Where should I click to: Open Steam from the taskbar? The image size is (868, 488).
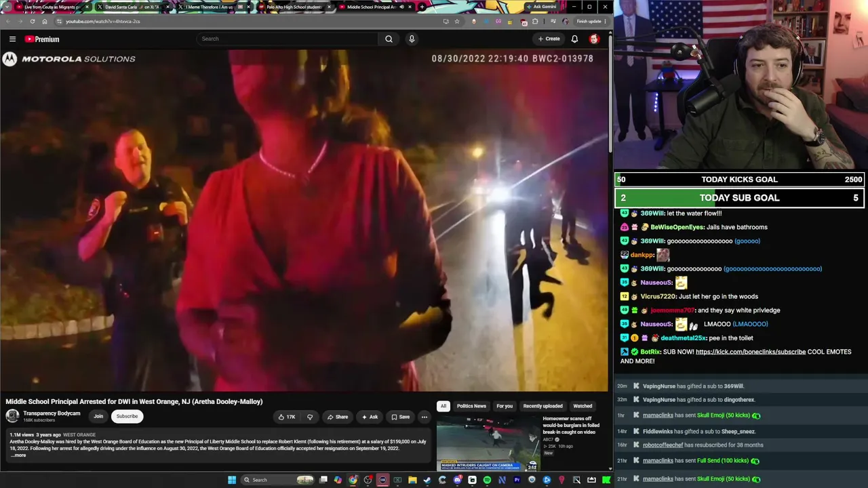[x=427, y=480]
